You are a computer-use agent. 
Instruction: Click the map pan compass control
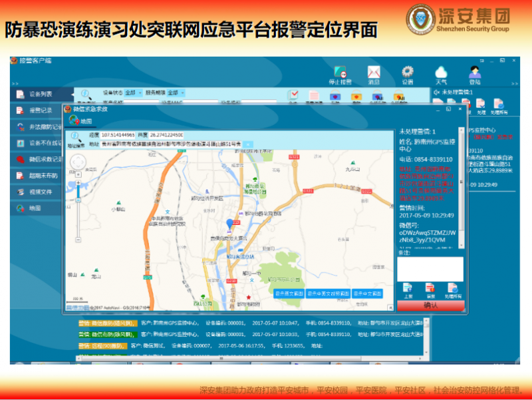[x=79, y=162]
